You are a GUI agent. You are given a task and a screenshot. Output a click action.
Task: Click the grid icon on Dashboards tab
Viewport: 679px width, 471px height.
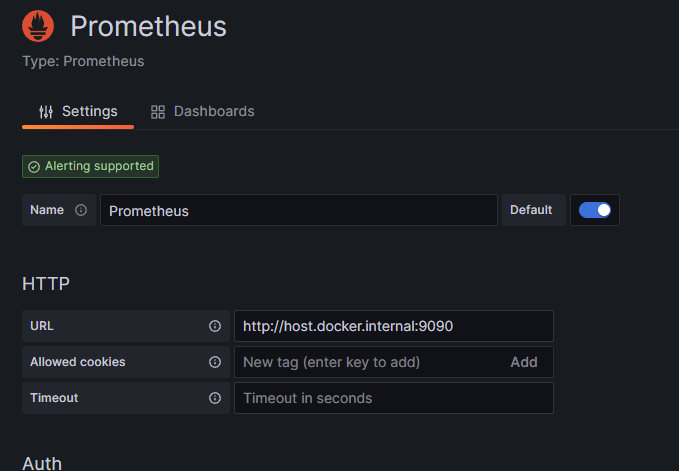click(x=158, y=112)
